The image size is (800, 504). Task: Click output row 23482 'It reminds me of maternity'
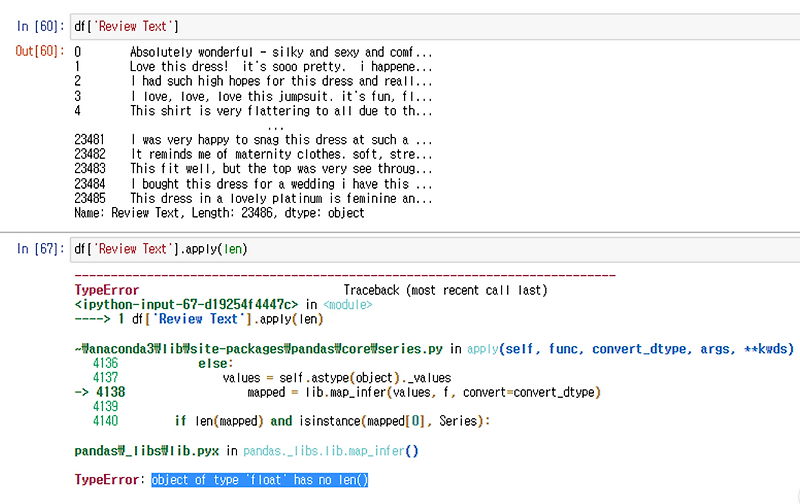253,154
